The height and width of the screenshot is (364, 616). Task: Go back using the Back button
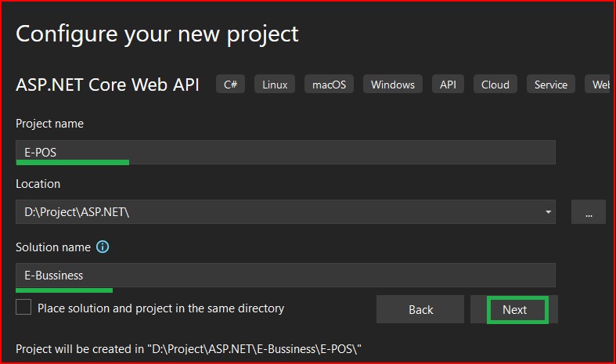pyautogui.click(x=420, y=309)
